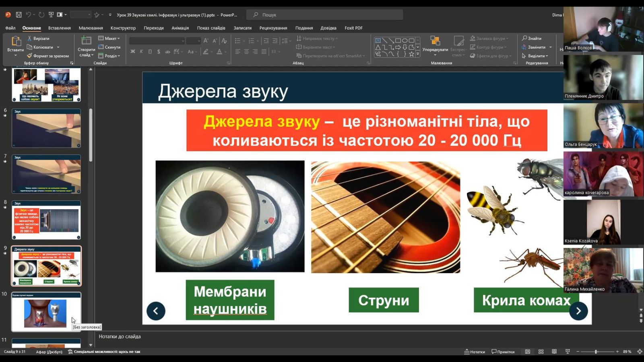Click the Скинути reset button
This screenshot has height=362, width=644.
(x=109, y=47)
